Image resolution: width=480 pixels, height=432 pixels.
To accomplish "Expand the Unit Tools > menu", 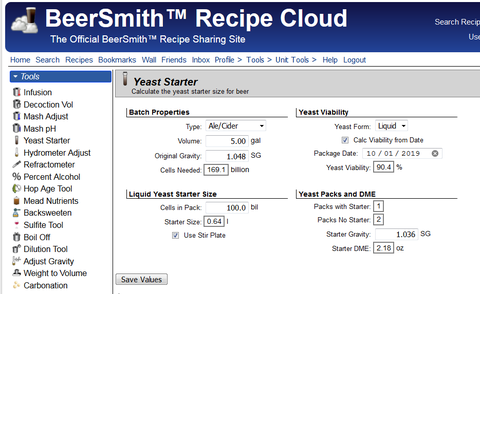I will [296, 60].
